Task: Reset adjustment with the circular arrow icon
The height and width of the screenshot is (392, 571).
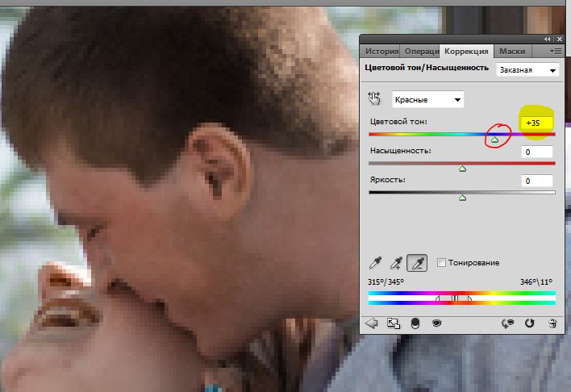Action: [x=530, y=323]
